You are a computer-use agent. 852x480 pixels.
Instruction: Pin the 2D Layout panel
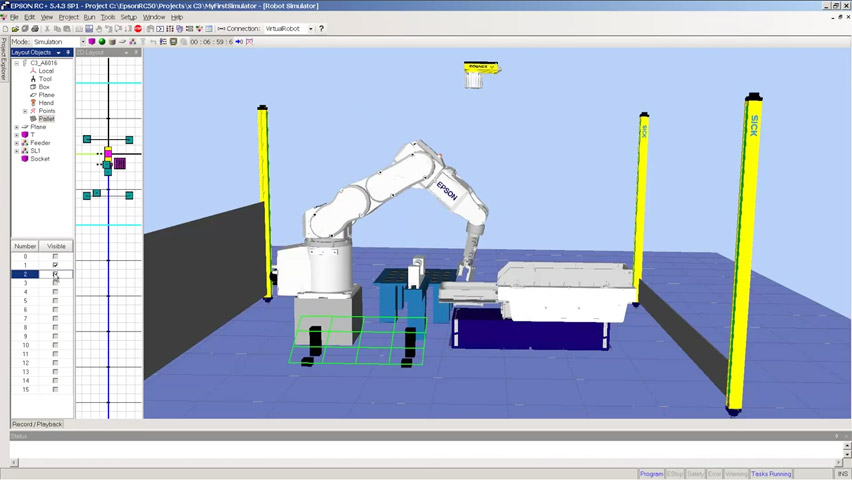point(136,52)
